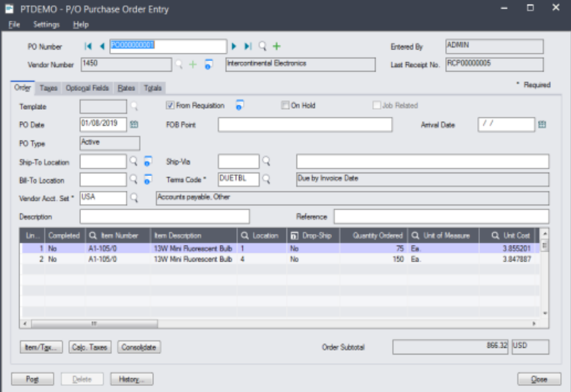Click grid vertical scrollbar down arrow
Screen dimensions: 571x392
coord(545,313)
